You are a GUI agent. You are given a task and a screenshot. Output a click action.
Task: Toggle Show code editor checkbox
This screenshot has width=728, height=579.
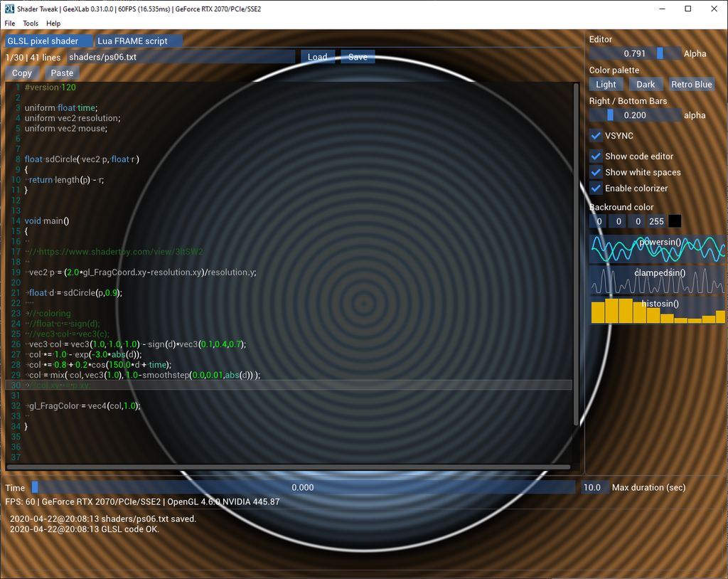[x=596, y=156]
